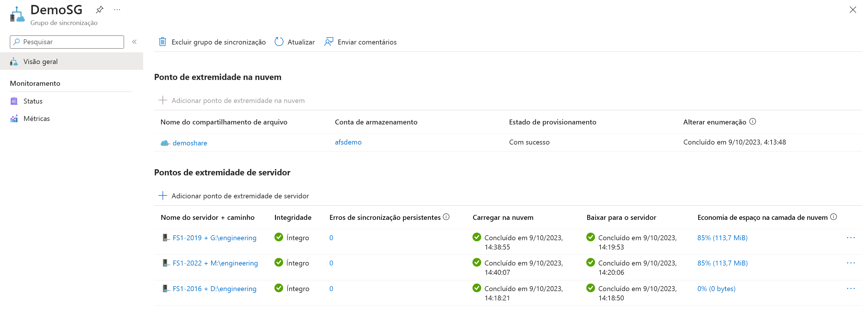The width and height of the screenshot is (868, 310).
Task: Click green health check icon for FS1-2019
Action: pyautogui.click(x=279, y=237)
